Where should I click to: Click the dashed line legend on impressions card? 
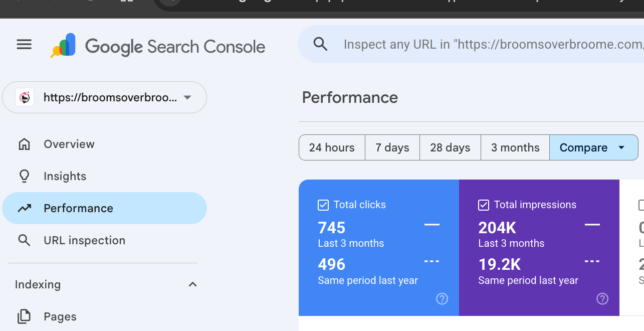[x=592, y=261]
